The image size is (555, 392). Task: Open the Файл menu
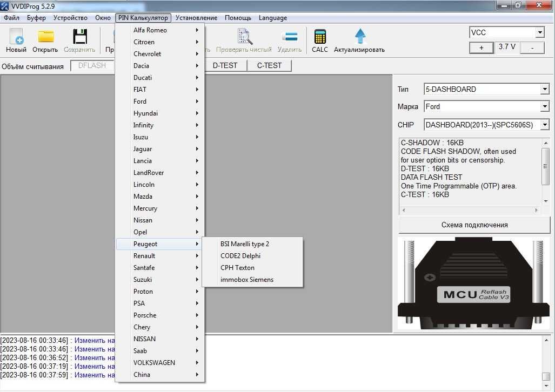pyautogui.click(x=12, y=18)
